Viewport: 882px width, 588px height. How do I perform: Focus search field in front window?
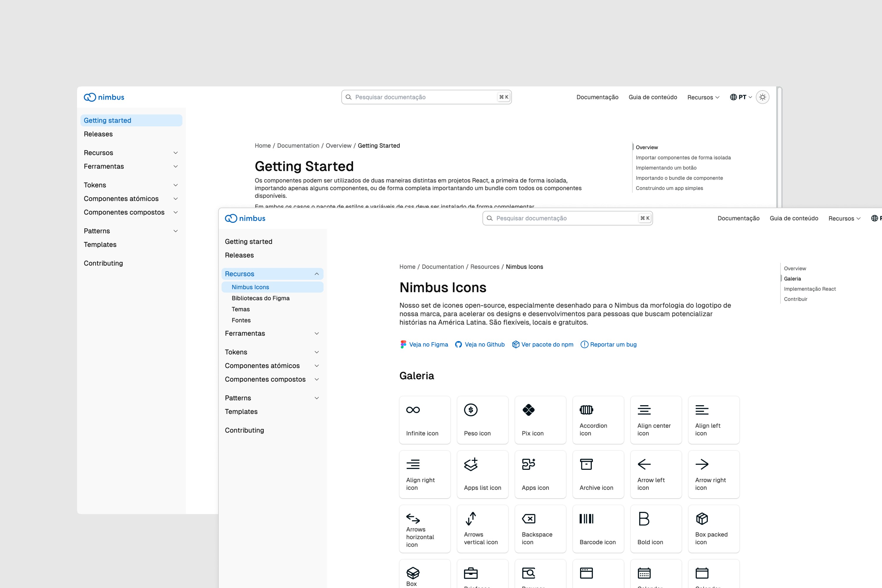pos(567,218)
